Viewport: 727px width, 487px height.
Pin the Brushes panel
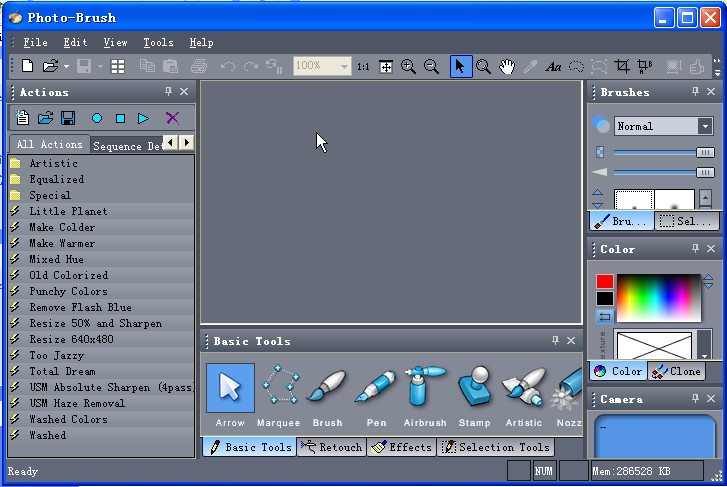point(695,91)
